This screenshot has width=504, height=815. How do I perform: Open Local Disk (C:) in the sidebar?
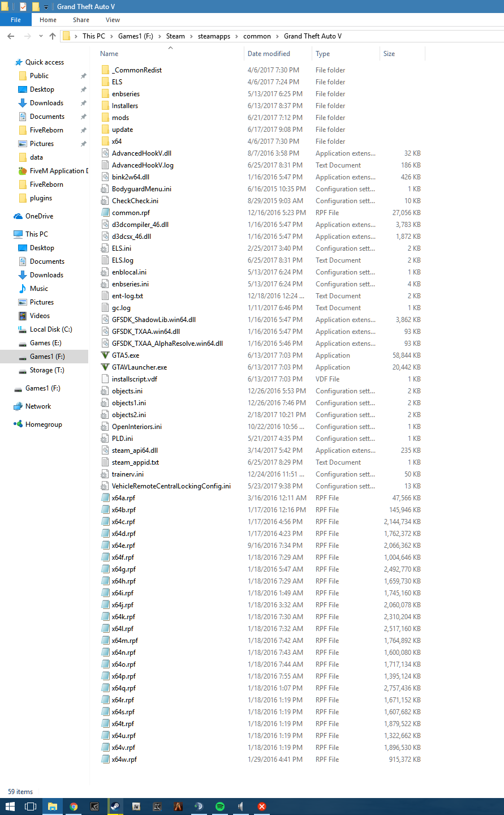pos(51,329)
